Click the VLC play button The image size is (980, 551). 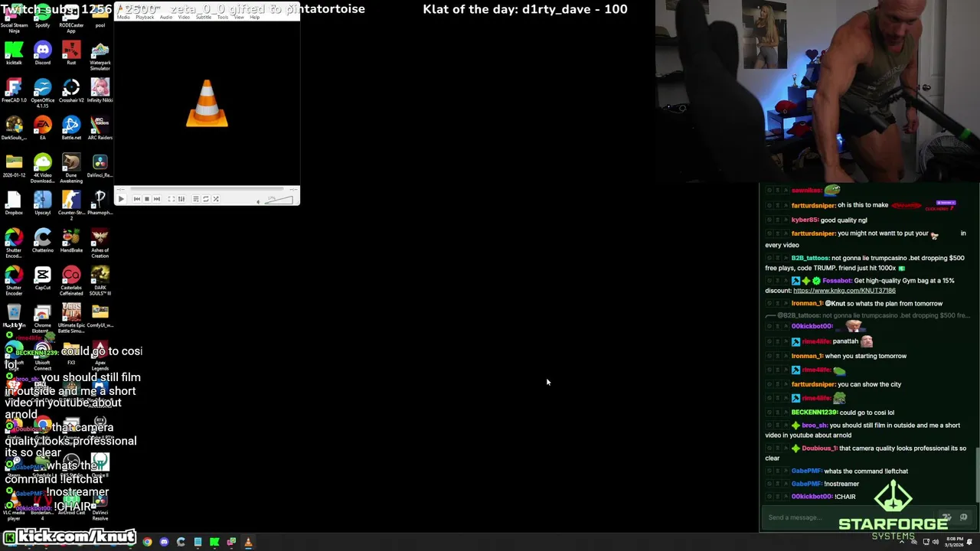pyautogui.click(x=121, y=199)
